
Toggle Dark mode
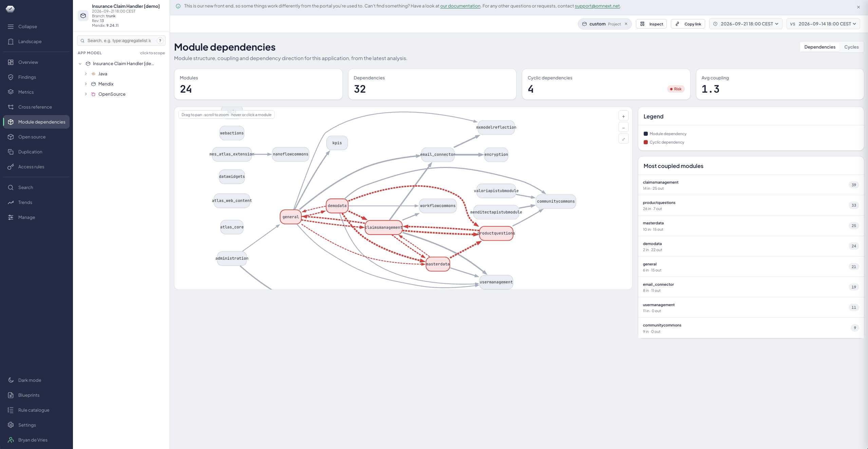36,380
